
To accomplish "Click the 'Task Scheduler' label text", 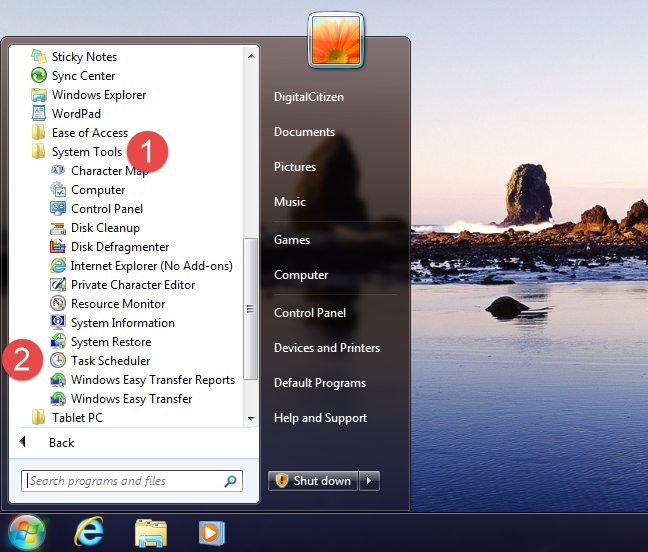I will click(110, 361).
